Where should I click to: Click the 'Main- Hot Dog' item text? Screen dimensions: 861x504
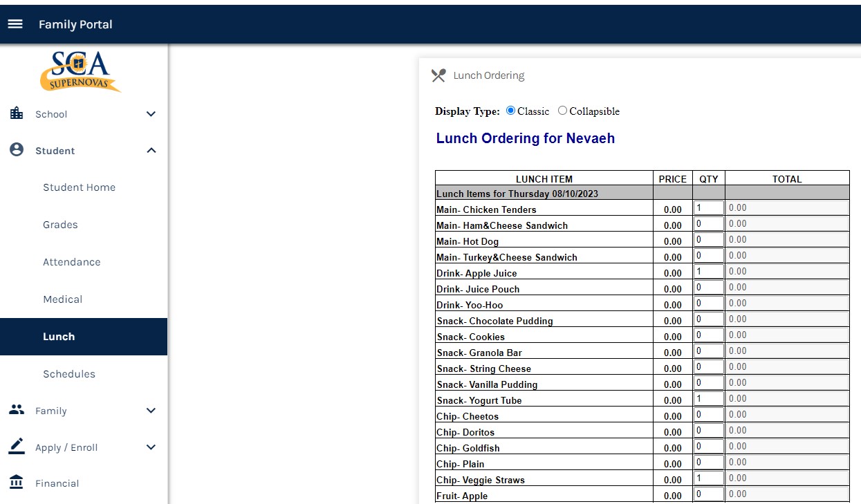(467, 241)
